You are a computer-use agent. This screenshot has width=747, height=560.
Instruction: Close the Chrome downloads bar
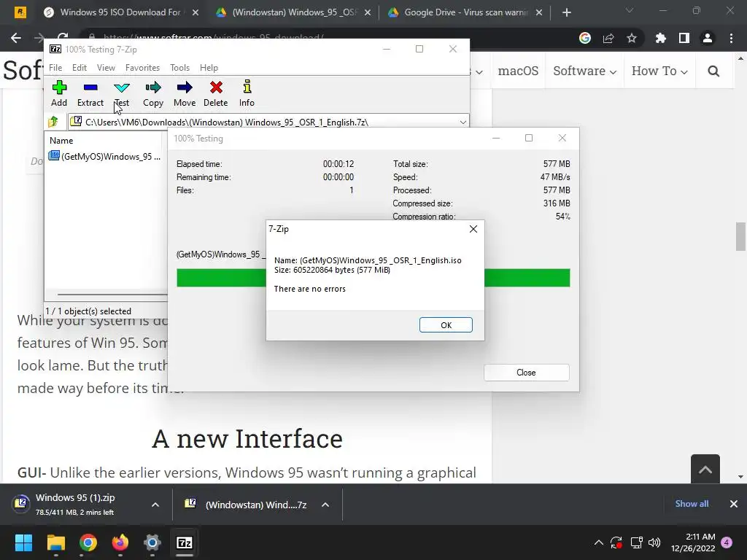point(734,504)
